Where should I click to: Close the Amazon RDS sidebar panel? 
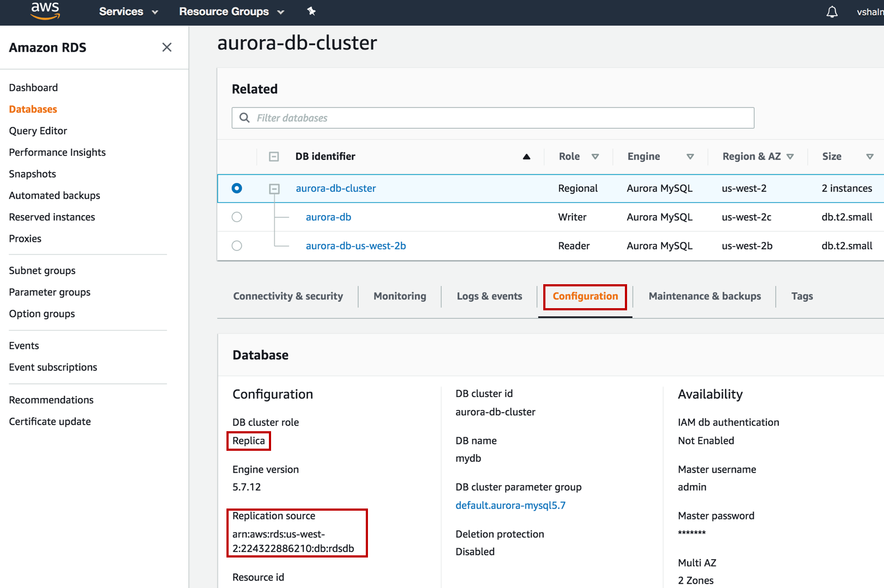coord(167,47)
